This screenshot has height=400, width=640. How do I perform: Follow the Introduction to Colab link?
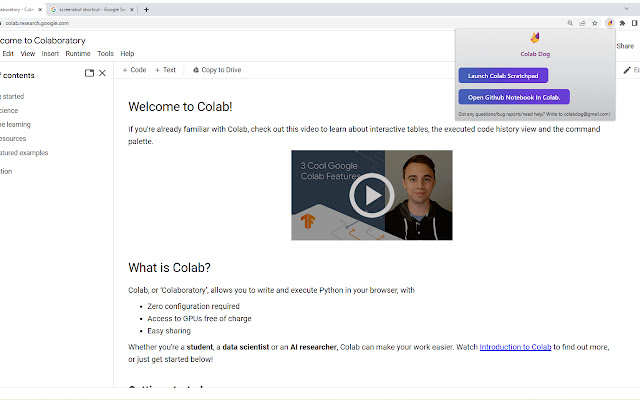coord(515,347)
